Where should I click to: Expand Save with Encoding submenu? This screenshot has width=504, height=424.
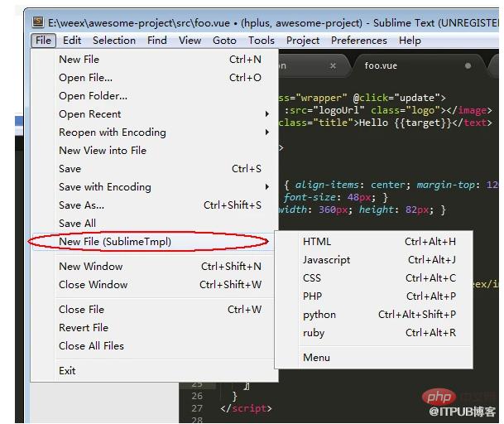[x=155, y=187]
